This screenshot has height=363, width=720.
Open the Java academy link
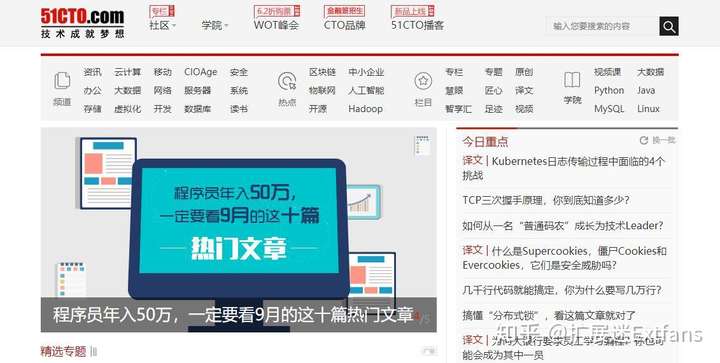tap(646, 90)
